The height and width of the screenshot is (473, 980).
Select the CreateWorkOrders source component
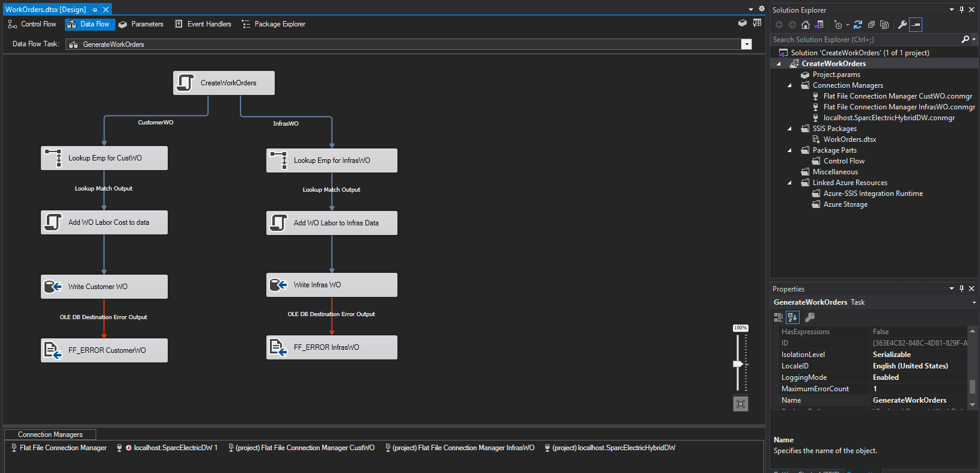[224, 83]
